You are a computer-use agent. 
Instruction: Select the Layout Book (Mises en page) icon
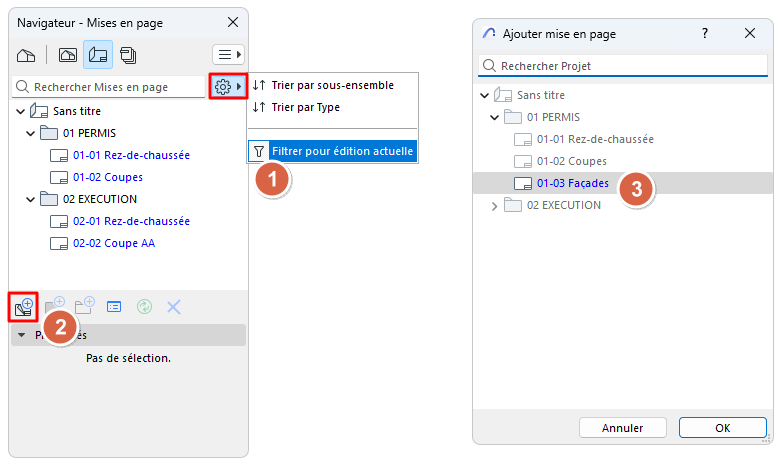(97, 54)
